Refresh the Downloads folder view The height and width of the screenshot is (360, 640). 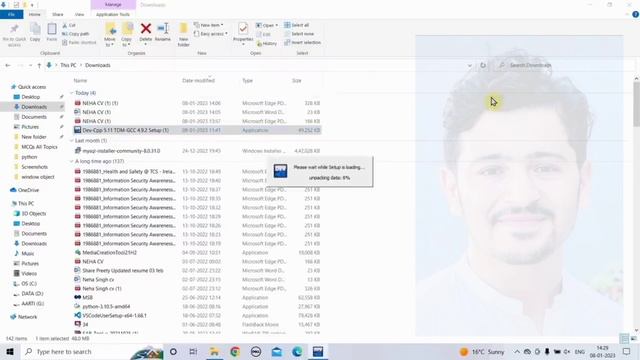[483, 65]
